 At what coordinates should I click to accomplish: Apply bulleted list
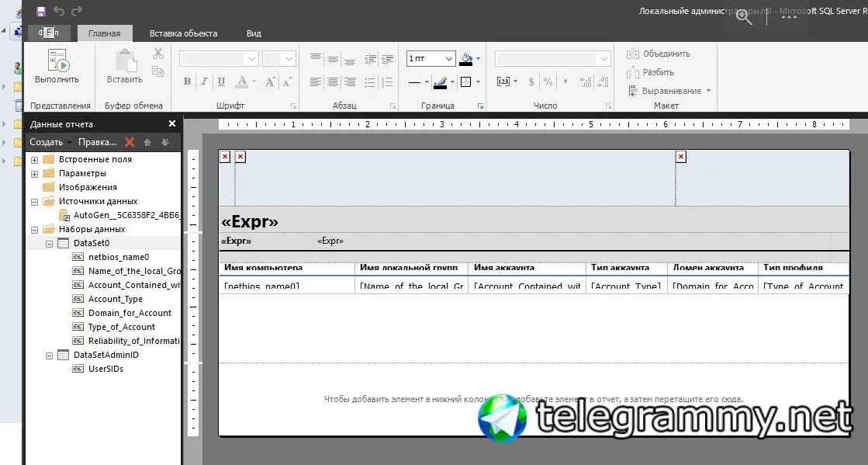click(x=370, y=82)
